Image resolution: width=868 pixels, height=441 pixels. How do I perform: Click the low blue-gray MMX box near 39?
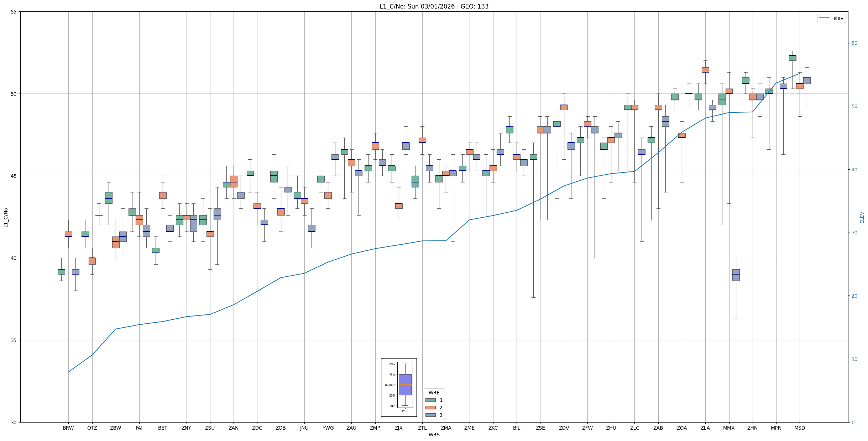(x=736, y=275)
